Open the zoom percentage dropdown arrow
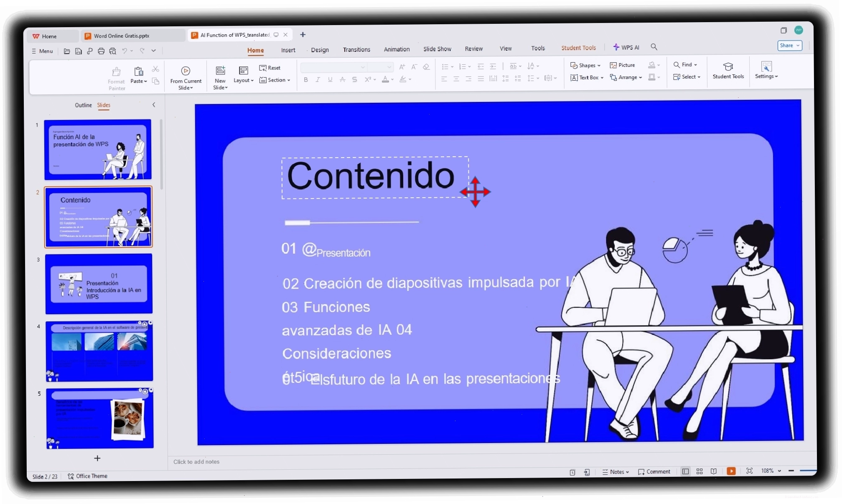Image resolution: width=842 pixels, height=504 pixels. coord(780,471)
